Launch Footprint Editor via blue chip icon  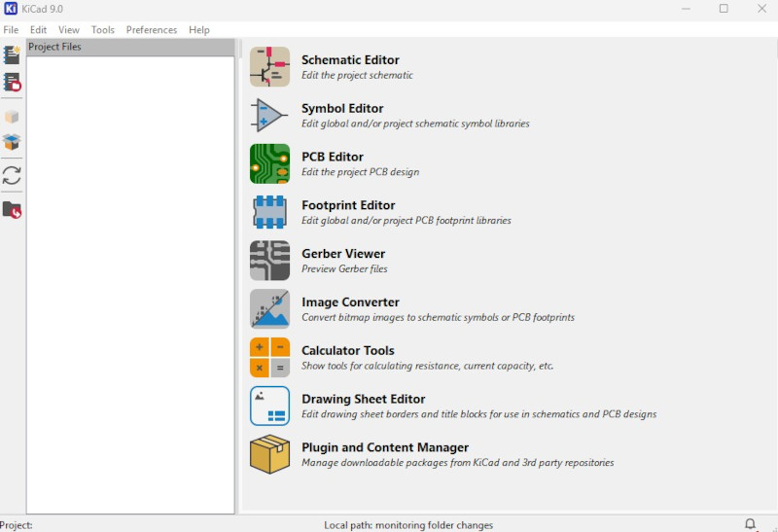click(269, 212)
